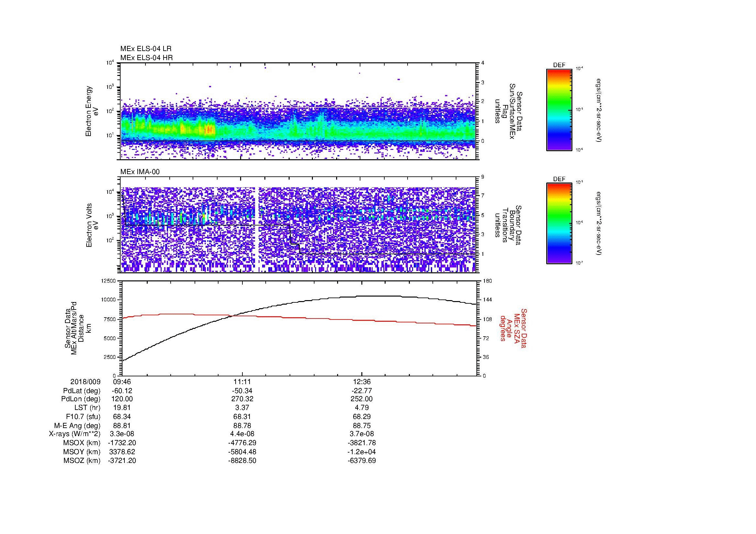Click the LST value '19.81'

pyautogui.click(x=122, y=408)
